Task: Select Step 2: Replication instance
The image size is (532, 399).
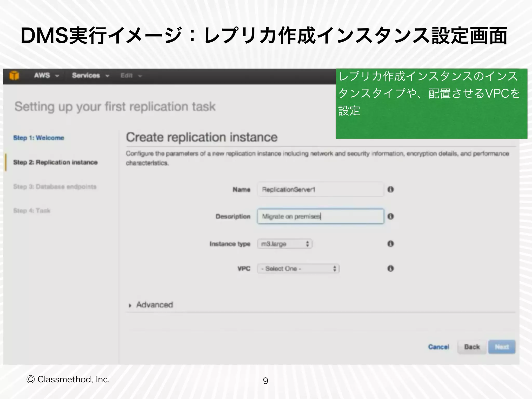Action: 55,162
